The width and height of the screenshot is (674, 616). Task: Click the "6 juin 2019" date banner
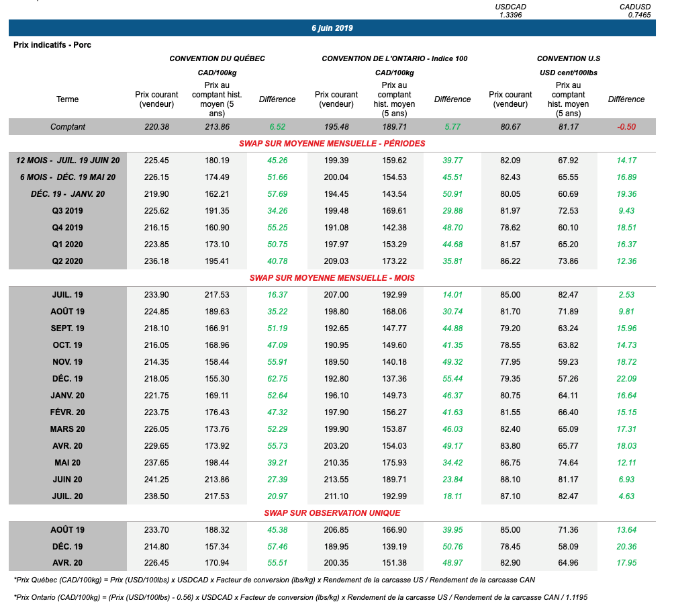(332, 28)
